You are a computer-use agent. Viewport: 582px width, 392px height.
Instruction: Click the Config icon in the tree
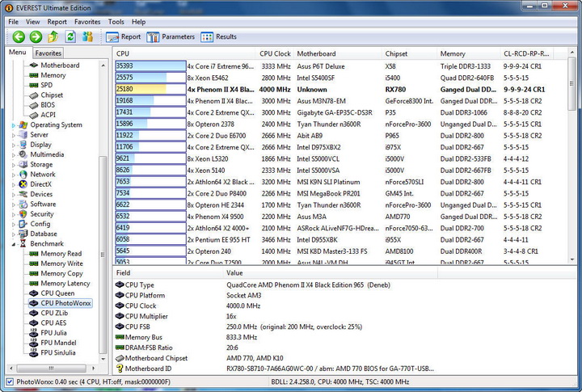[23, 224]
